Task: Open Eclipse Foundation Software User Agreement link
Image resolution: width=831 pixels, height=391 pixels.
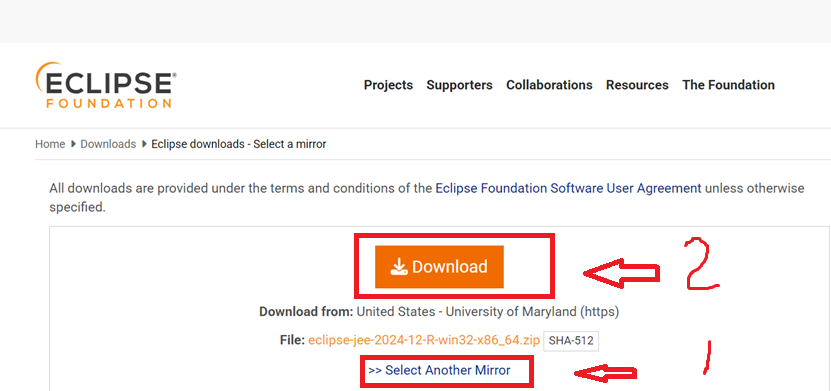Action: pos(568,188)
